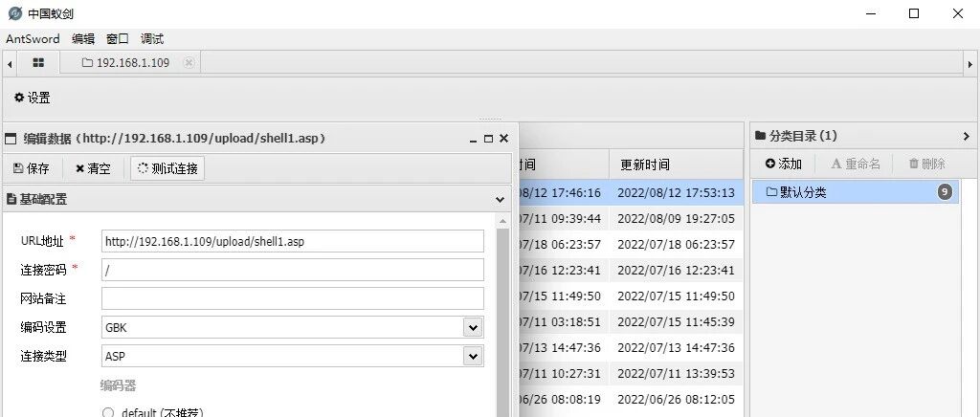This screenshot has width=980, height=417.
Task: Click the 编辑数据 window icon
Action: tap(10, 139)
